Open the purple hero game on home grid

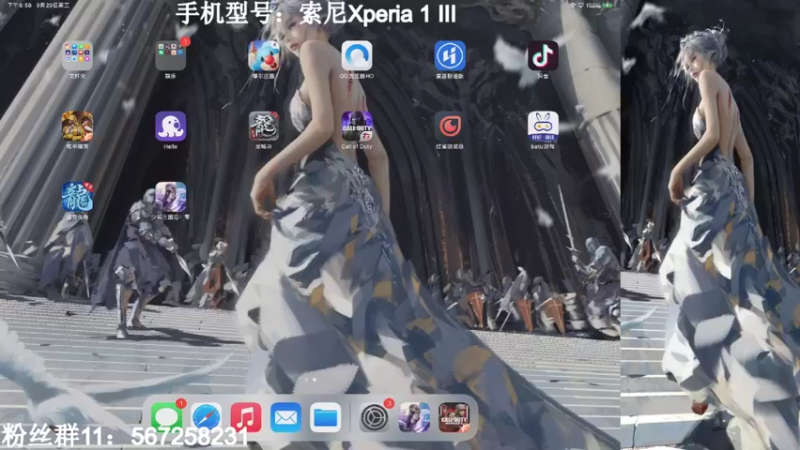tap(170, 196)
